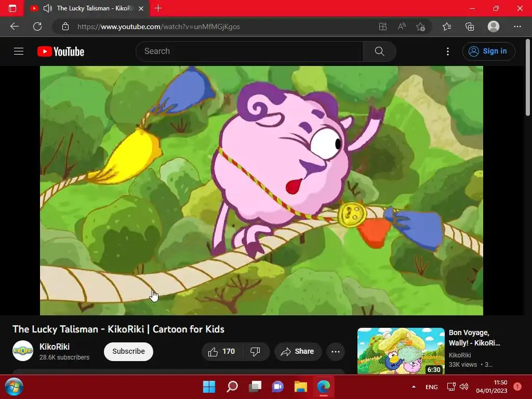532x399 pixels.
Task: Add this page to favorites
Action: point(421,26)
